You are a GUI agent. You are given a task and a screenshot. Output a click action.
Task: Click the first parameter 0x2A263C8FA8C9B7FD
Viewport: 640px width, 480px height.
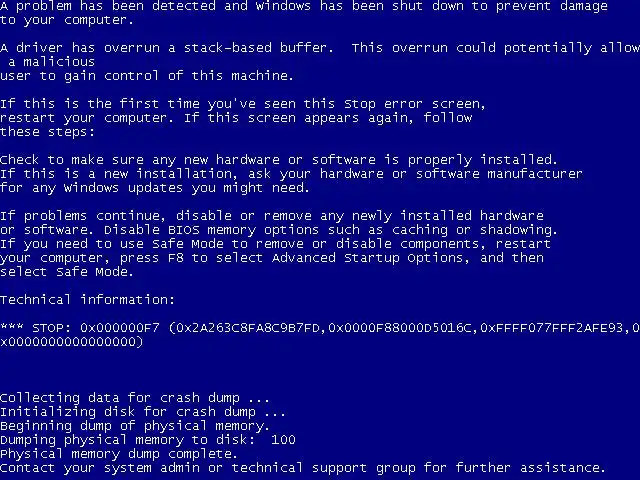tap(248, 328)
